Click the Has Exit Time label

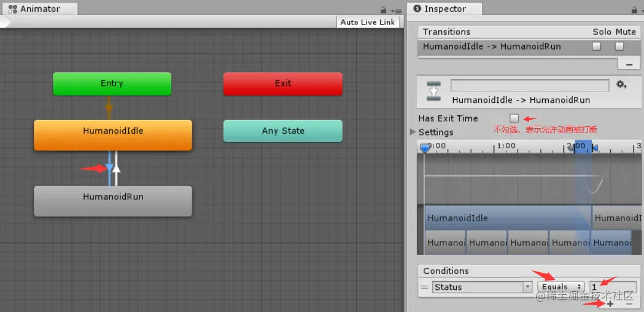tap(448, 118)
